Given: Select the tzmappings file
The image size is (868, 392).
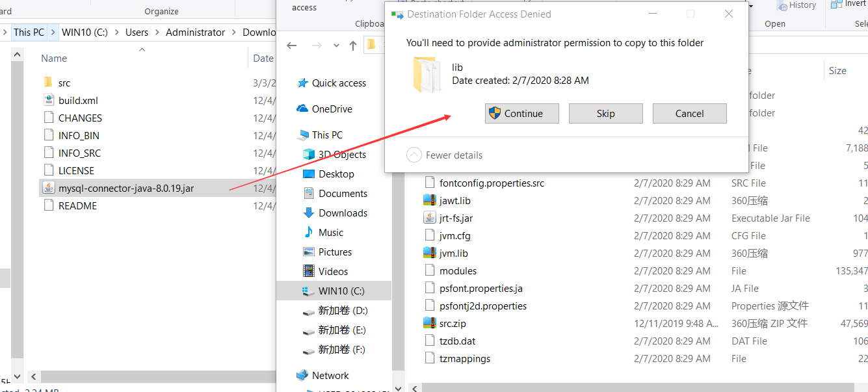Looking at the screenshot, I should [x=465, y=359].
